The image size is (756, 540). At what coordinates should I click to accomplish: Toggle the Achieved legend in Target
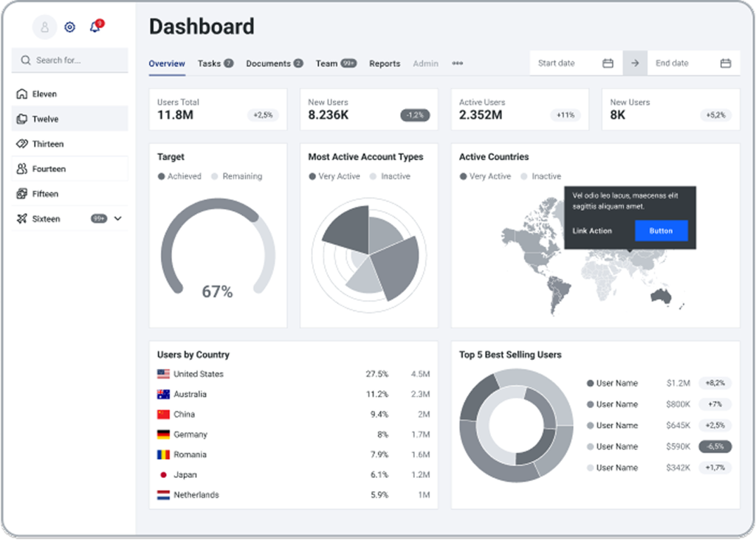pos(179,176)
